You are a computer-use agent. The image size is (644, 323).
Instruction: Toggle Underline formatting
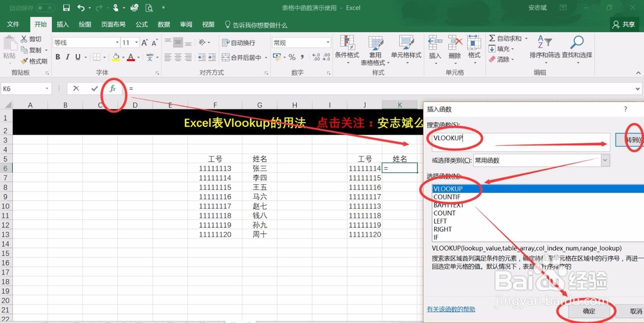78,57
